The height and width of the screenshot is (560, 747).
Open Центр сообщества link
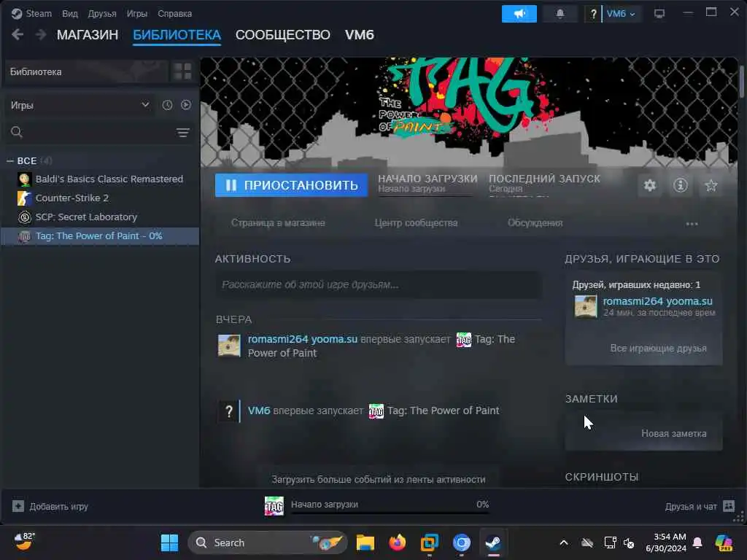(416, 223)
